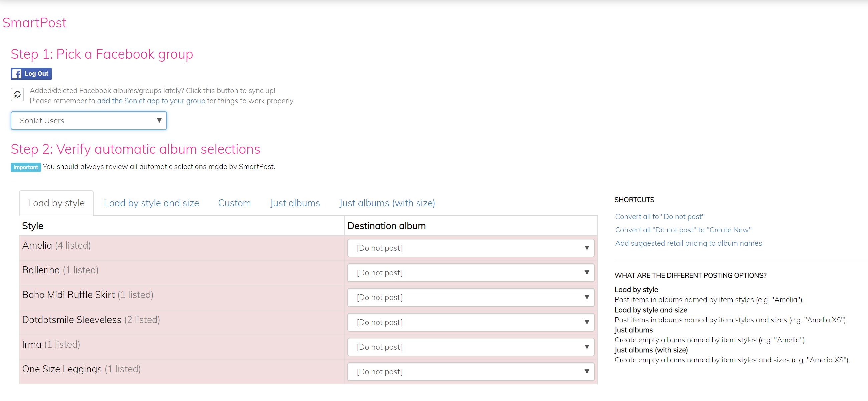
Task: Open the Custom tab
Action: (234, 203)
